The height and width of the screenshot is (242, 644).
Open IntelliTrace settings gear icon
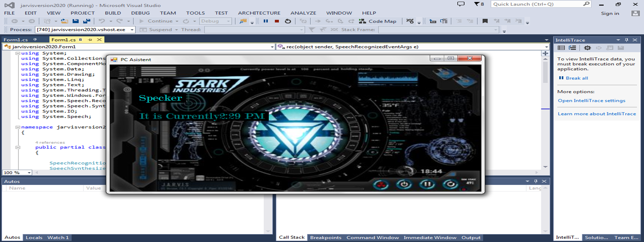tap(587, 48)
